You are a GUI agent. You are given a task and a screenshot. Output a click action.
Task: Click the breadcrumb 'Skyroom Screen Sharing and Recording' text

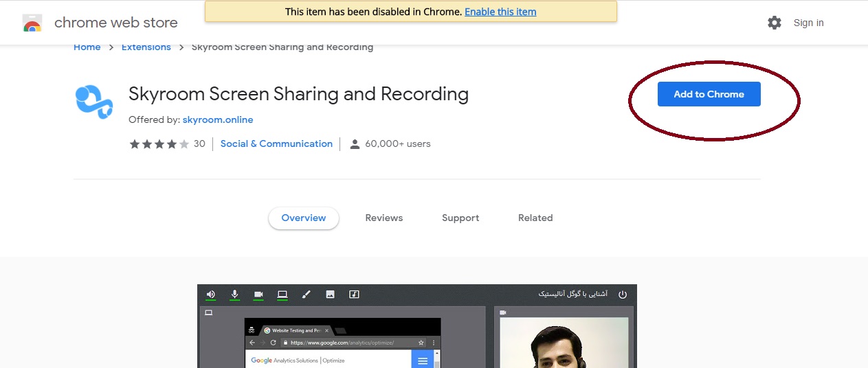(x=282, y=47)
